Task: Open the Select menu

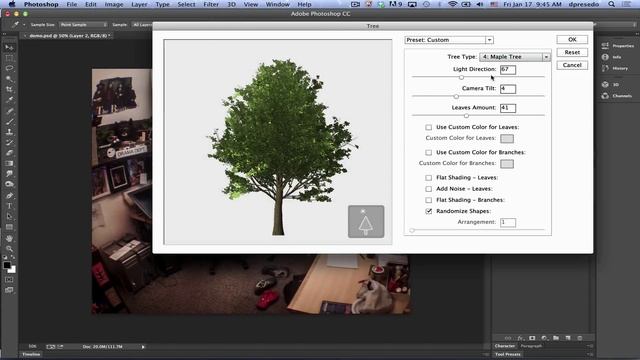Action: point(187,4)
